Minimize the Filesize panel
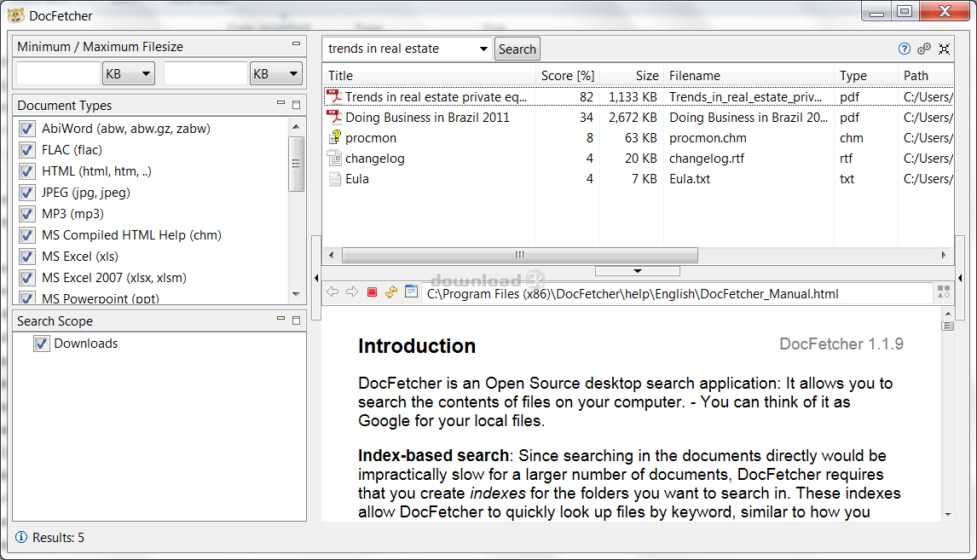The image size is (977, 560). pos(296,43)
